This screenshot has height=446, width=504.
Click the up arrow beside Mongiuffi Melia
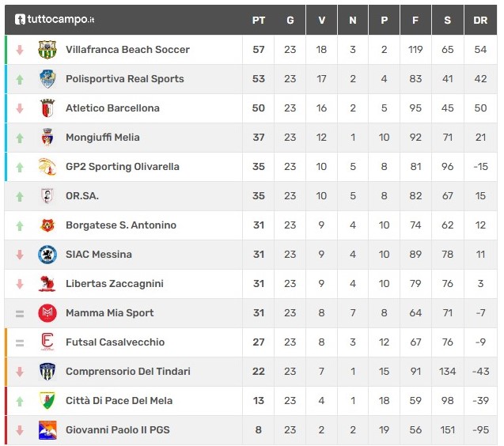[20, 138]
